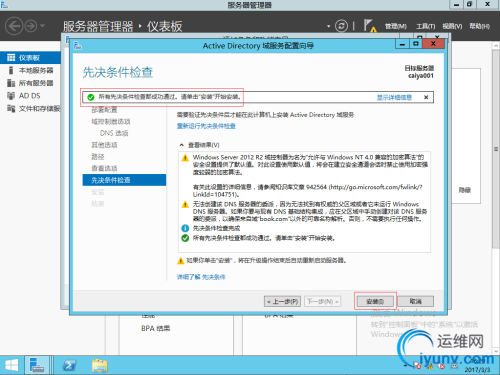This screenshot has height=375, width=500.
Task: Open the Windows Start button
Action: pyautogui.click(x=12, y=366)
